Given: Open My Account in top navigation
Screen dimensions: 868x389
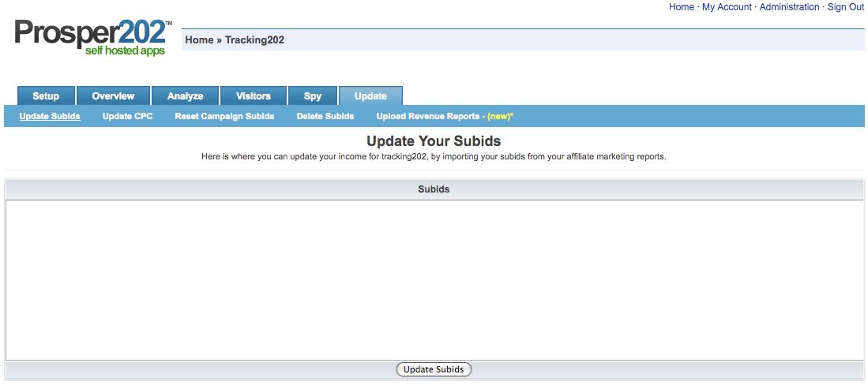Looking at the screenshot, I should 727,7.
